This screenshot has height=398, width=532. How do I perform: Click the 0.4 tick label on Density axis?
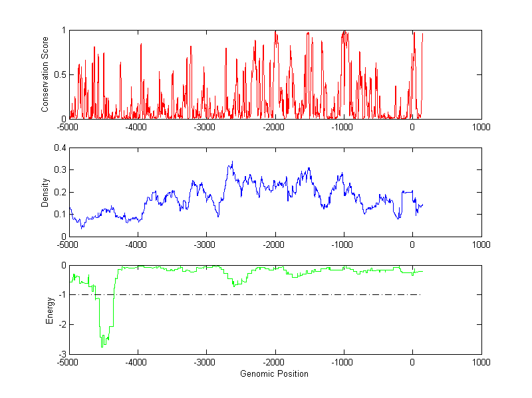pos(59,148)
